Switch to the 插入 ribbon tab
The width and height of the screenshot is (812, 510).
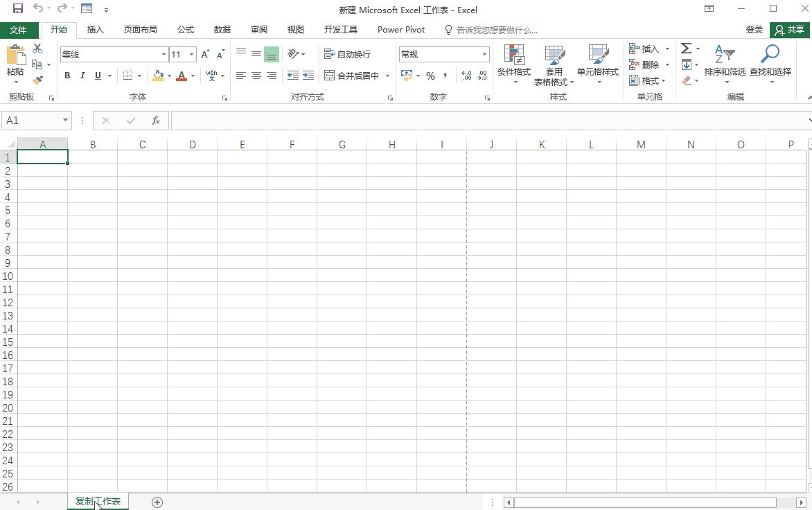(x=96, y=30)
